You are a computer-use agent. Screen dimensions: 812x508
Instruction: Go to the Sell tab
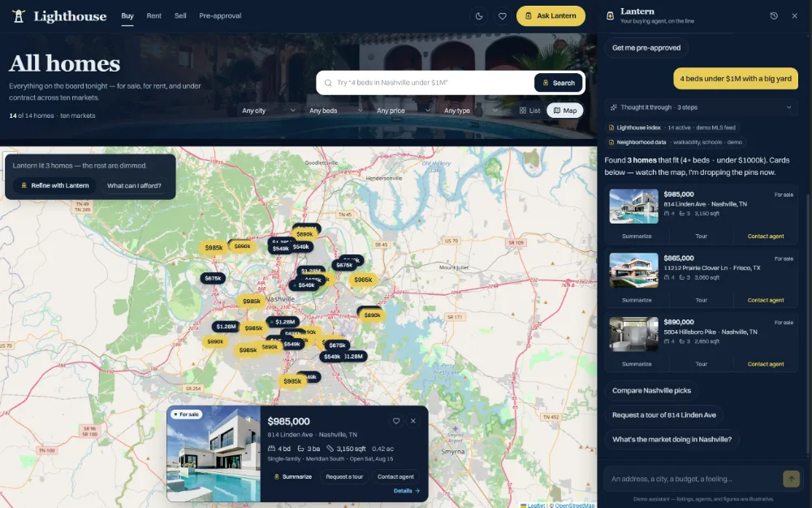[x=180, y=16]
